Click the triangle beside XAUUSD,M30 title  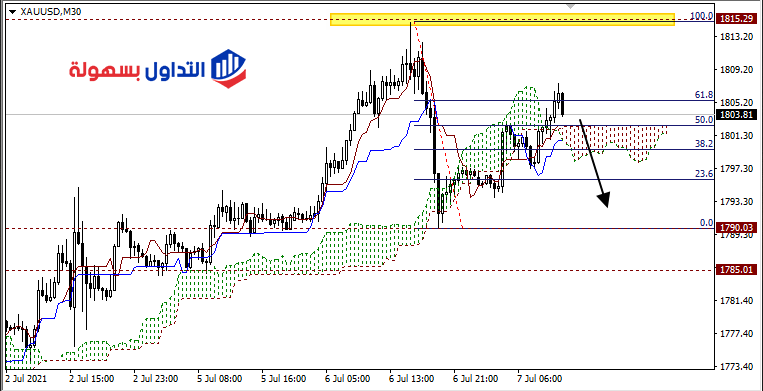click(13, 12)
